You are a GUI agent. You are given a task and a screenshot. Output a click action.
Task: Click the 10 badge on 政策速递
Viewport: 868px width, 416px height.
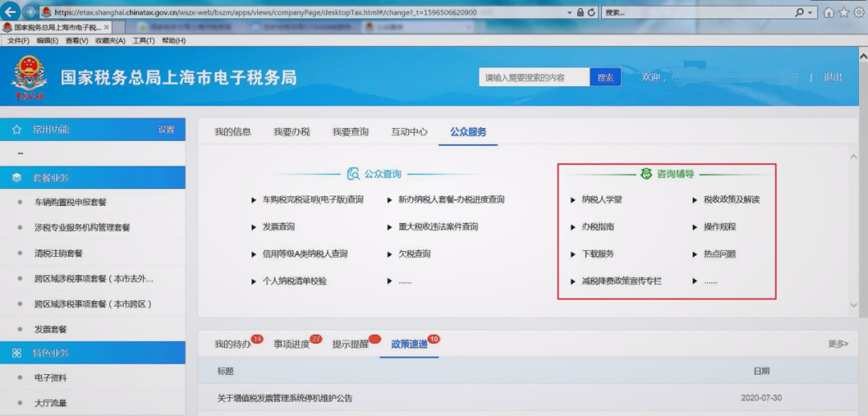pyautogui.click(x=433, y=339)
